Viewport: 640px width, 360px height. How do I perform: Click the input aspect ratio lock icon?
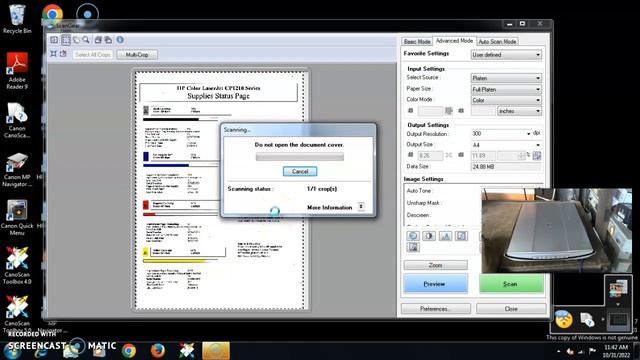[x=449, y=111]
